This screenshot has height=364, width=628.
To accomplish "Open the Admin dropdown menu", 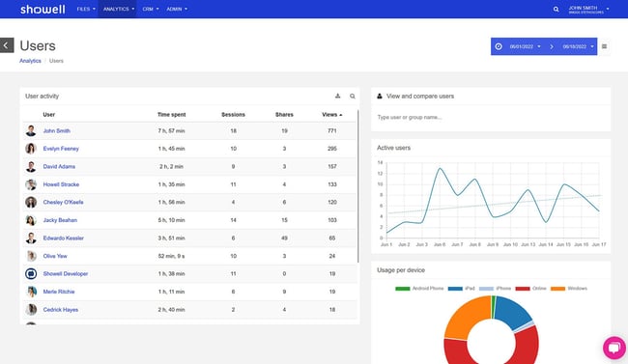I will coord(177,9).
